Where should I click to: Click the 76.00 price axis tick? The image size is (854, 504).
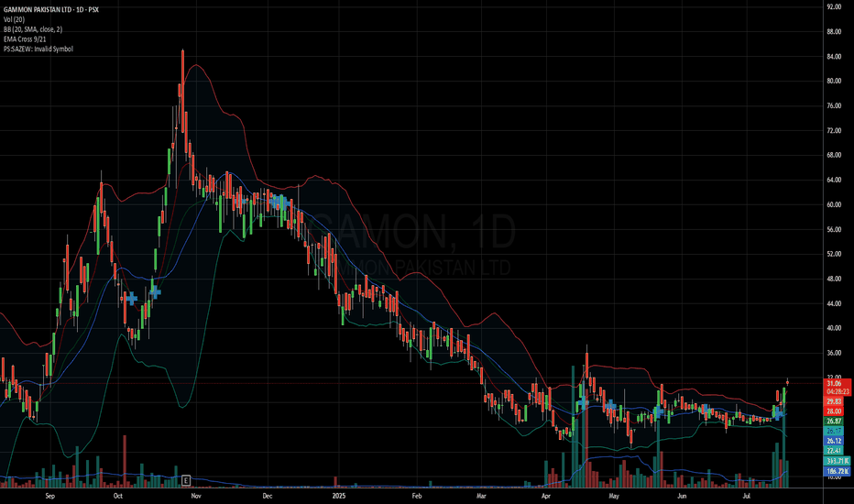[x=834, y=105]
